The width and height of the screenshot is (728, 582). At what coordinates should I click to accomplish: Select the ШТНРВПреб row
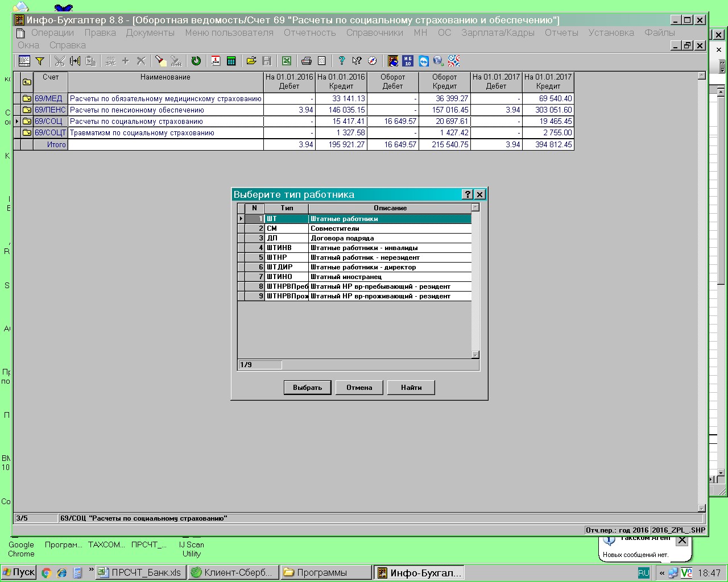[x=354, y=286]
